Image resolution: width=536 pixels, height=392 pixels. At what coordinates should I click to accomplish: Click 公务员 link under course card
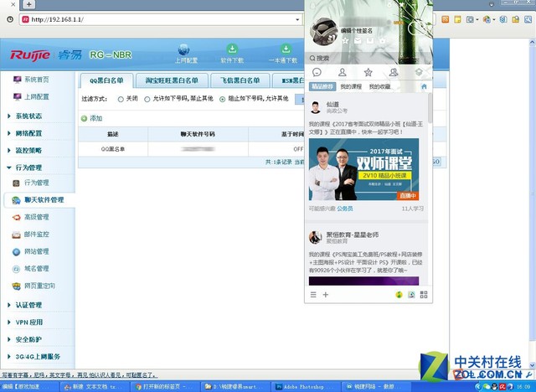pyautogui.click(x=345, y=209)
